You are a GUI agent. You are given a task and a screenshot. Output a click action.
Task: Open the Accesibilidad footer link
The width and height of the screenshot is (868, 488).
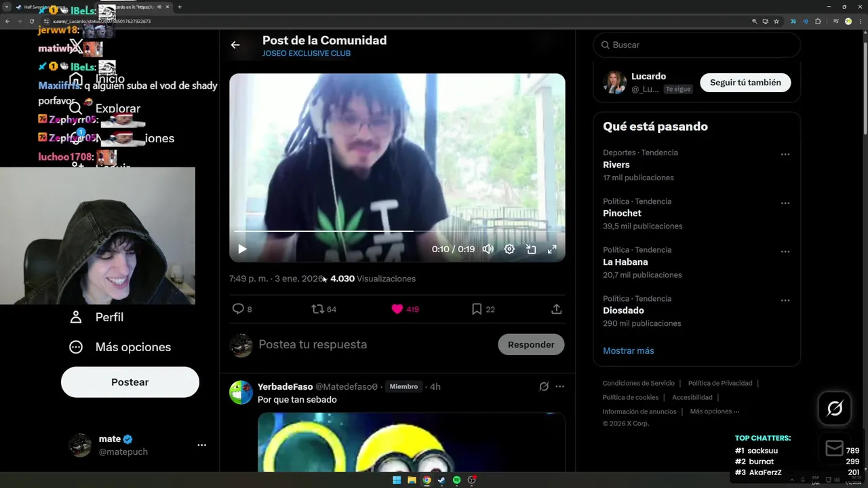point(692,397)
